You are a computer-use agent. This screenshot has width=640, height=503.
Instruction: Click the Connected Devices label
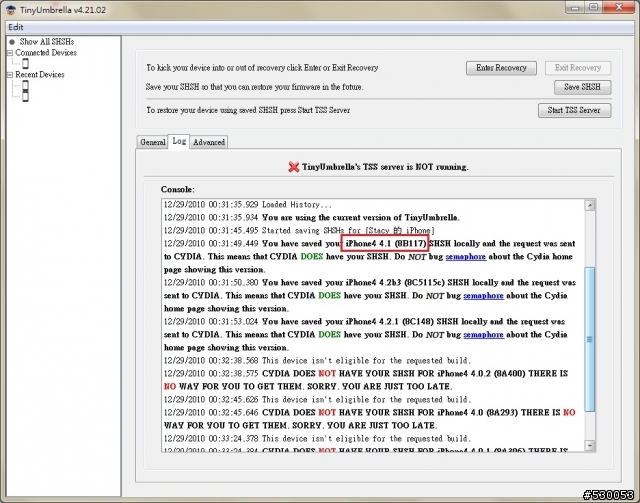pos(46,53)
